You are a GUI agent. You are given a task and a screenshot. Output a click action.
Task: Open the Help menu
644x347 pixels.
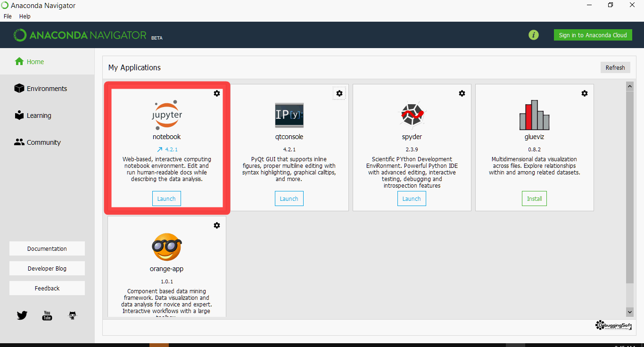[x=25, y=16]
